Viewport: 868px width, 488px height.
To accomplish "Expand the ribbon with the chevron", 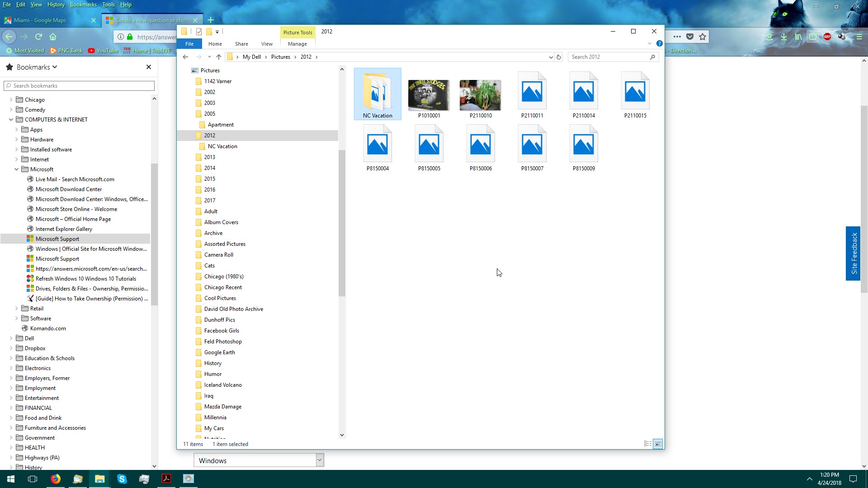I will coord(649,44).
